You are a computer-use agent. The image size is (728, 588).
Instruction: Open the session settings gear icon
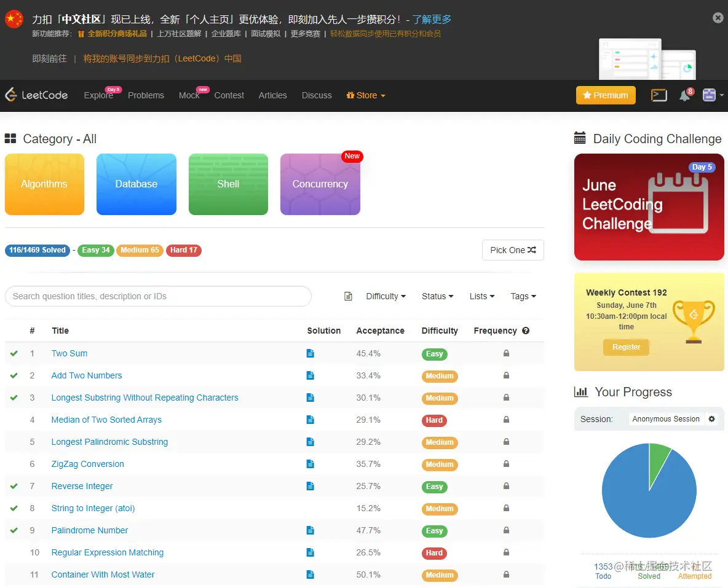712,418
